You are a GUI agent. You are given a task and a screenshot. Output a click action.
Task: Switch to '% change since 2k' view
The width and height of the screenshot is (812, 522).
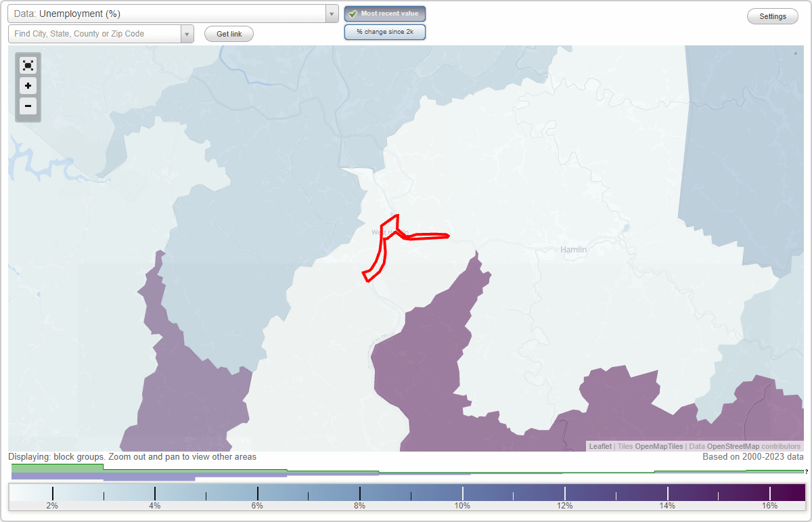(x=384, y=31)
